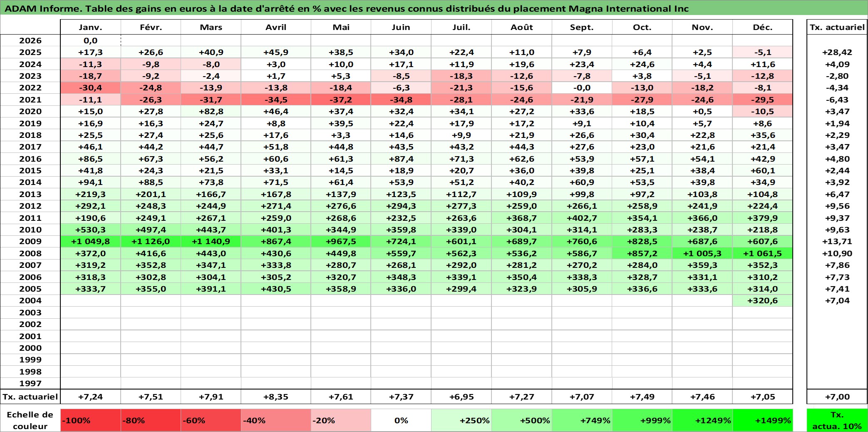Select the -100% red color scale cell
Viewport: 868px width, 432px height.
90,420
